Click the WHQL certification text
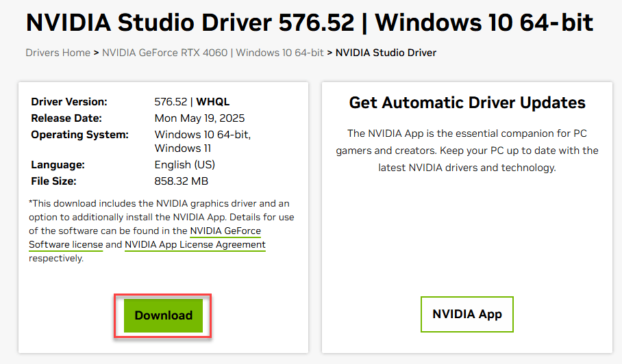This screenshot has width=622, height=364. [x=214, y=101]
